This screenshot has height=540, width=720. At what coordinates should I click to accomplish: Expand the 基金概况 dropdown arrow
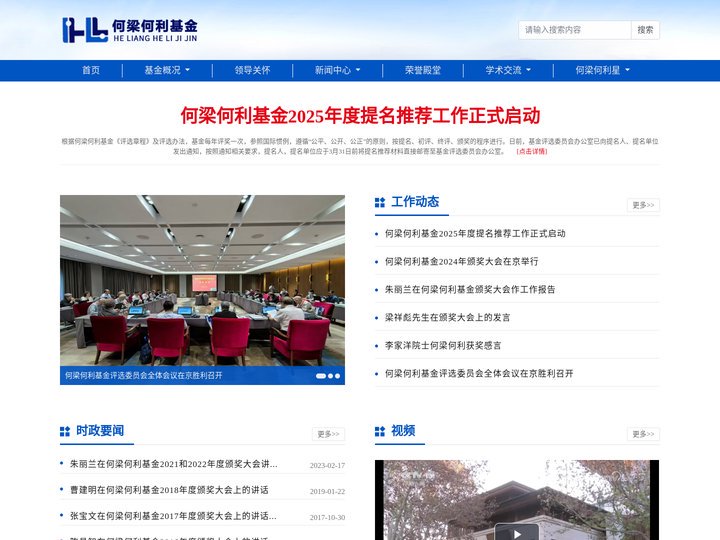pos(187,70)
